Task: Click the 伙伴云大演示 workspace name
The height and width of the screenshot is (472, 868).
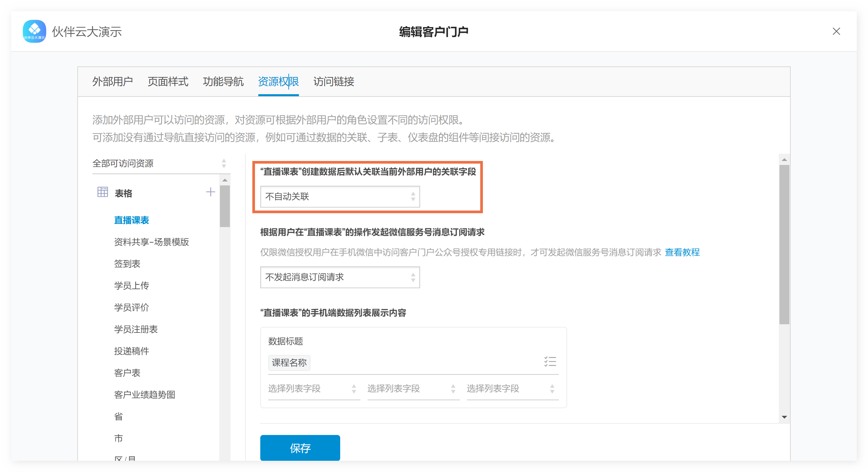Action: 87,32
